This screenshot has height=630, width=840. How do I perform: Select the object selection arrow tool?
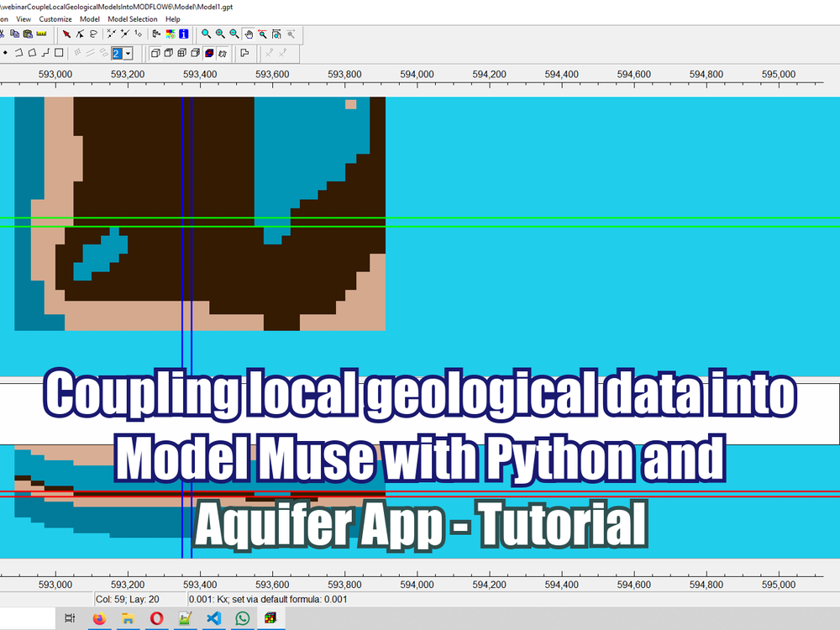(66, 34)
